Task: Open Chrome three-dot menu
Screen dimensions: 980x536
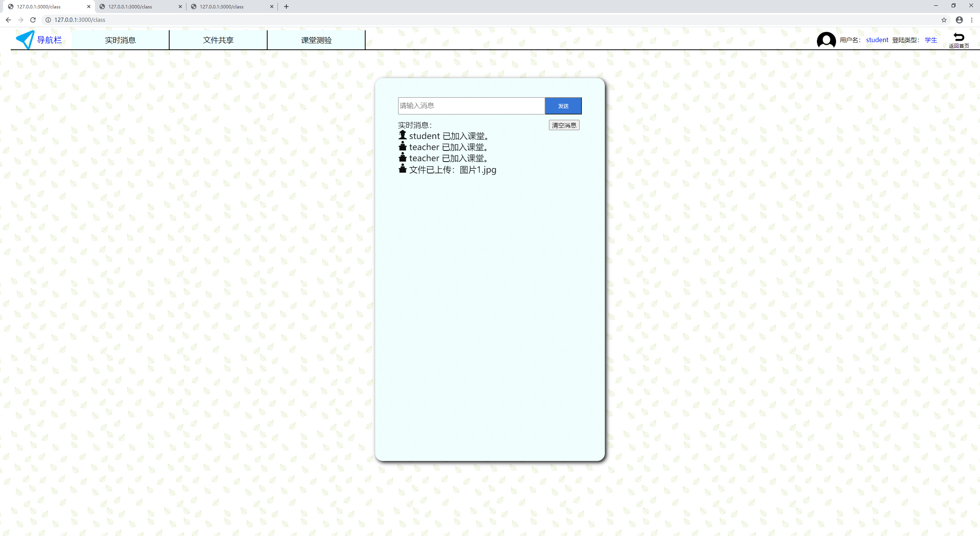Action: (x=972, y=20)
